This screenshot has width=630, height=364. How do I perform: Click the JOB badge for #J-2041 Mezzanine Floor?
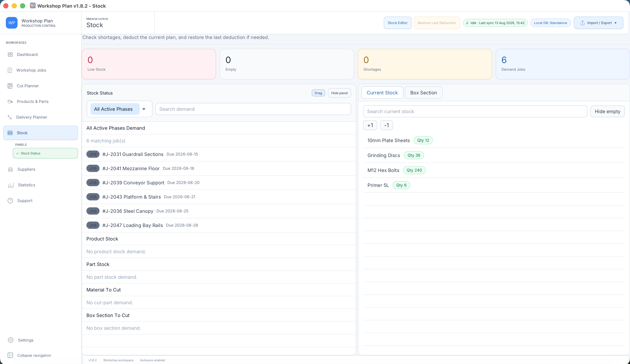93,168
